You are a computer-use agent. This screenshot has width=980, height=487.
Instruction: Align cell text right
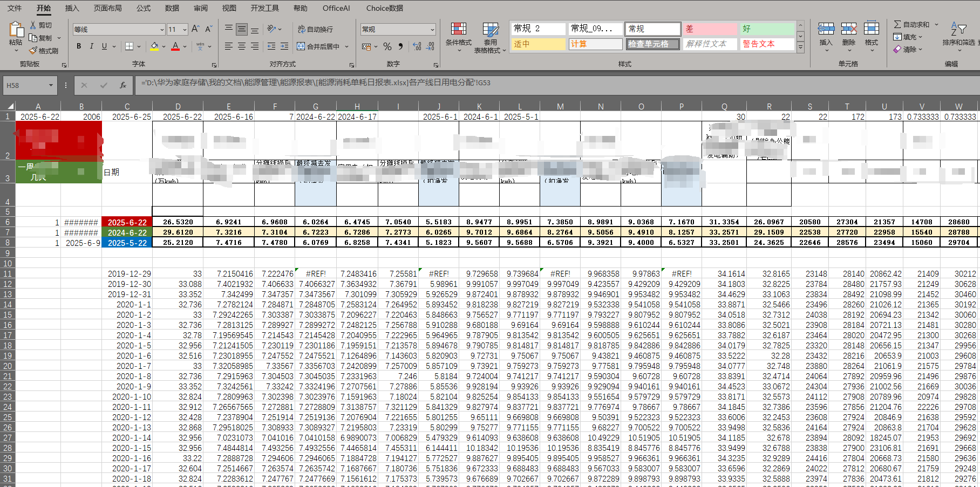(x=255, y=46)
